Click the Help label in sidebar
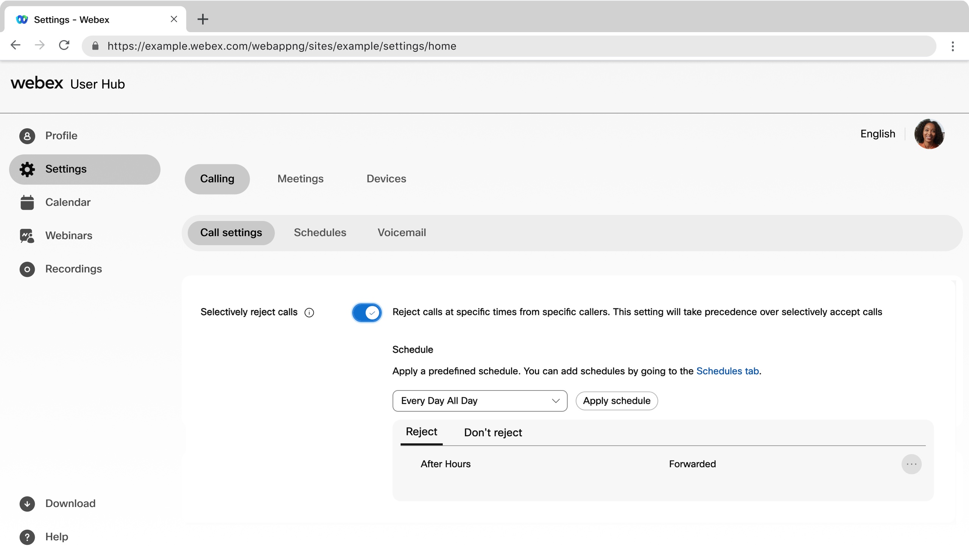The height and width of the screenshot is (560, 969). [x=56, y=537]
